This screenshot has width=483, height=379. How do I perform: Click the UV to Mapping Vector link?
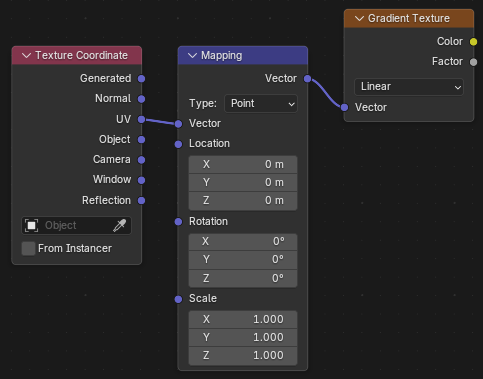(x=160, y=122)
